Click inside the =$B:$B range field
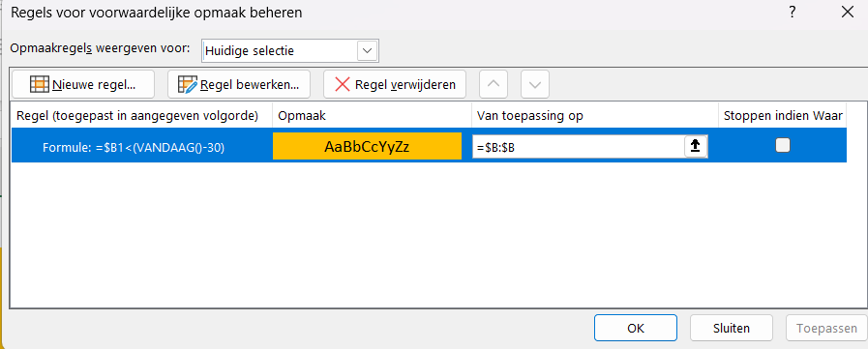The width and height of the screenshot is (868, 349). (x=579, y=146)
